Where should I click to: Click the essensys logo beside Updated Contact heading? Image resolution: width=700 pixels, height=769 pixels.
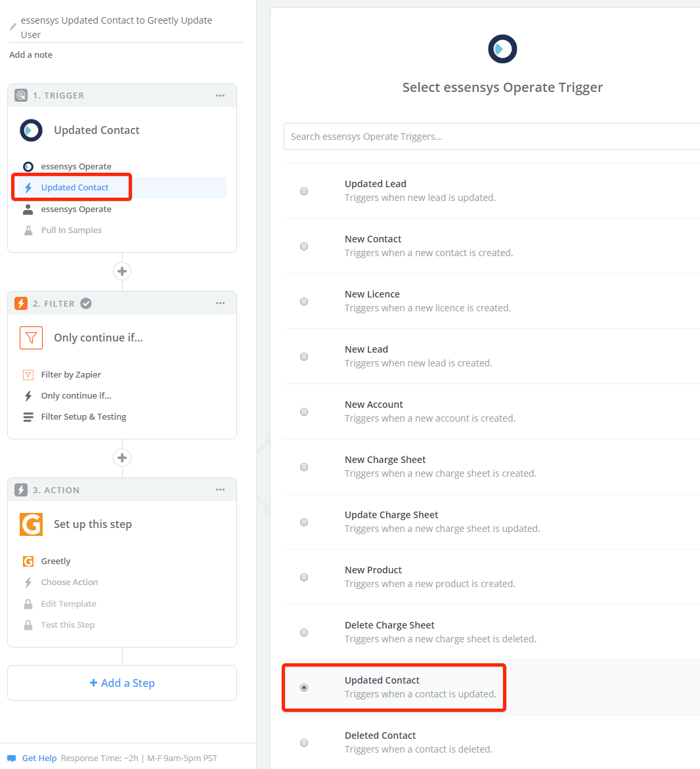pyautogui.click(x=31, y=130)
